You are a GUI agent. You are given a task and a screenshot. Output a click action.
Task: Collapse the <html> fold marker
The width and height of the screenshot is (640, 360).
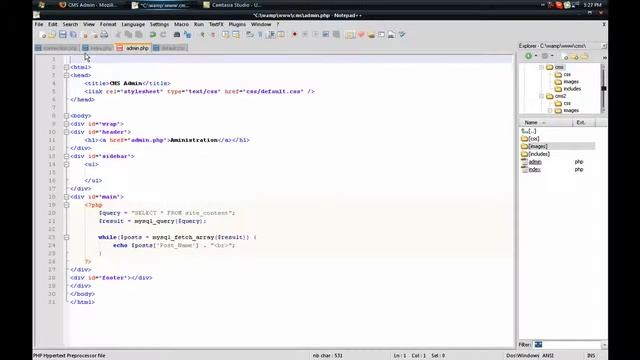point(66,67)
